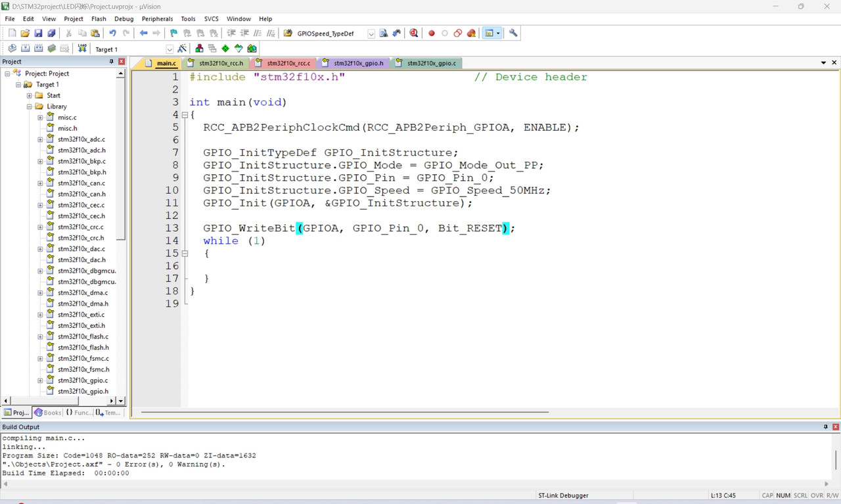Open the Target 1 selection dropdown
The image size is (841, 504).
(x=170, y=49)
